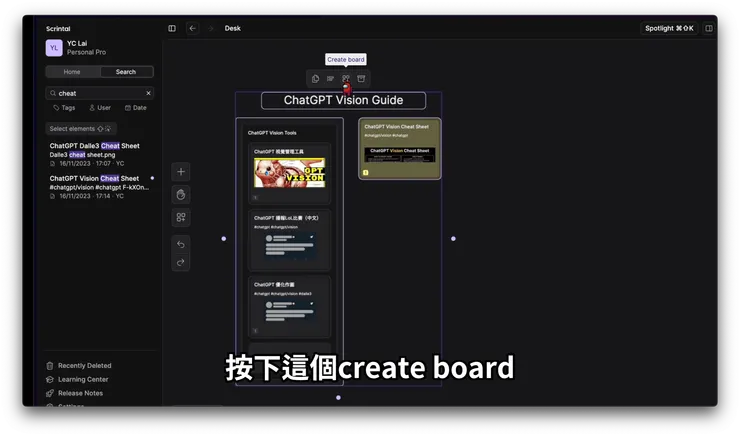Click the YL profile avatar
The width and height of the screenshot is (740, 436).
[54, 48]
